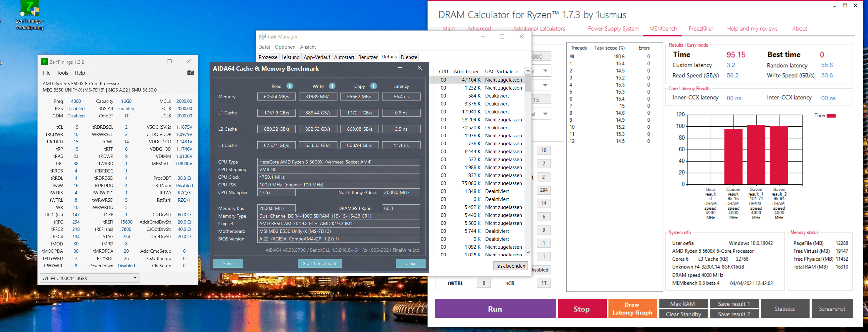Click Save in the AIDA64 benchmark window
The image size is (868, 332).
tap(228, 263)
